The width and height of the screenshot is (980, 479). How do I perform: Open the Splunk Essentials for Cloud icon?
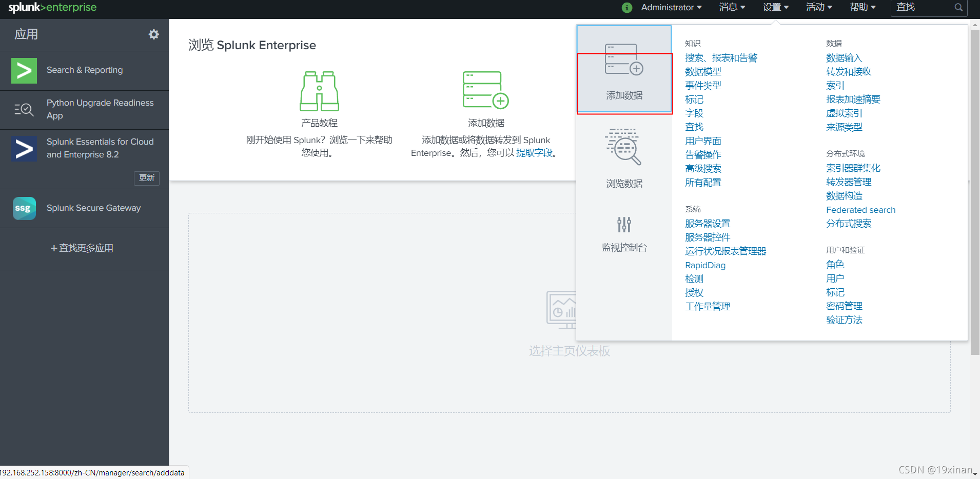tap(24, 149)
